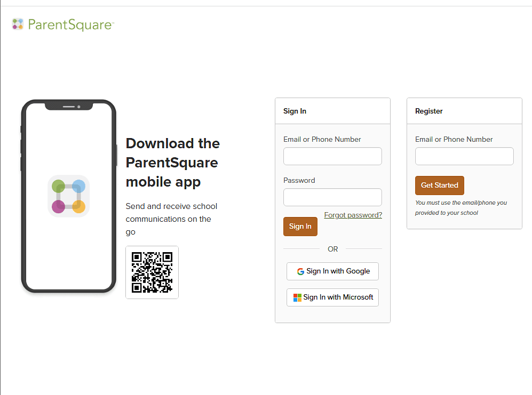Click the orange Sign In button

click(x=300, y=227)
